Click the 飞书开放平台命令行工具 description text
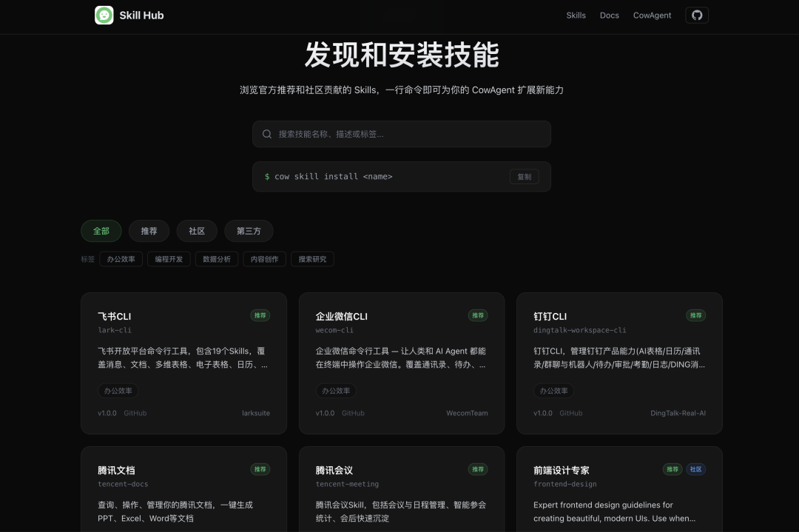This screenshot has height=532, width=799. tap(183, 357)
